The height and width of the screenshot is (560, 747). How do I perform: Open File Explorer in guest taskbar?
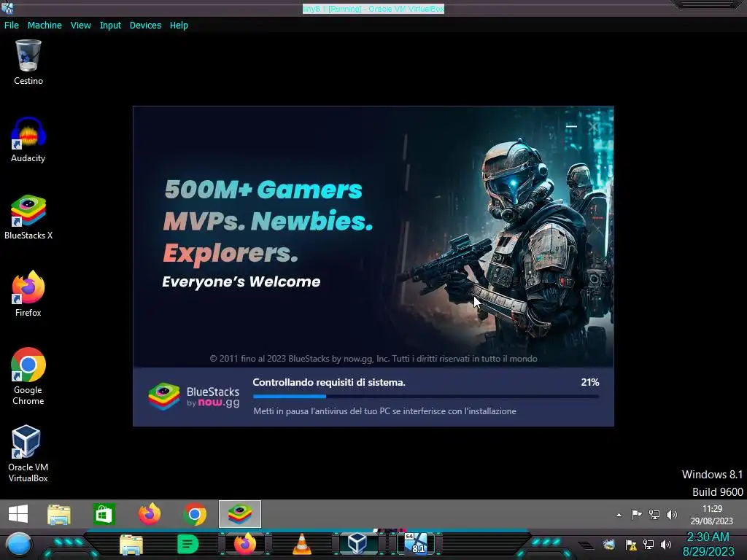tap(59, 514)
